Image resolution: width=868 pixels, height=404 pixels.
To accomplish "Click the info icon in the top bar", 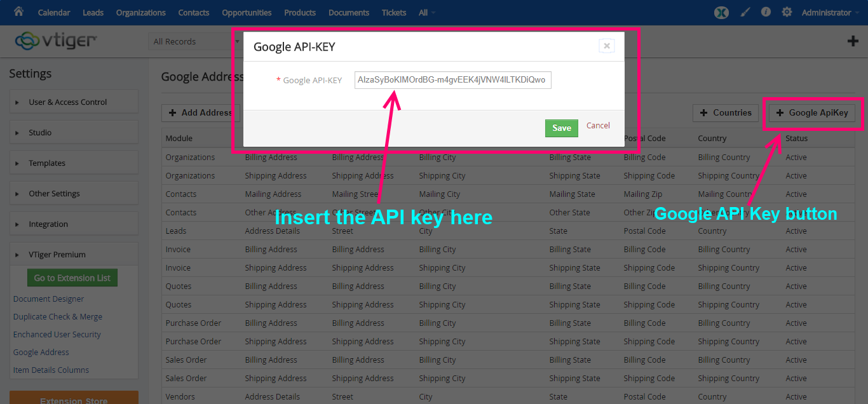I will [766, 11].
